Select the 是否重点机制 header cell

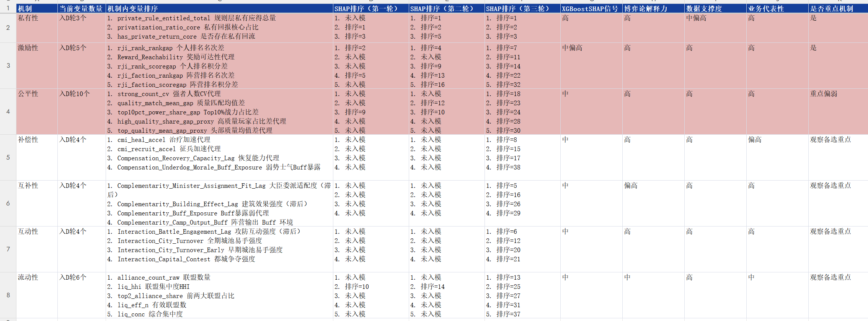(x=838, y=8)
